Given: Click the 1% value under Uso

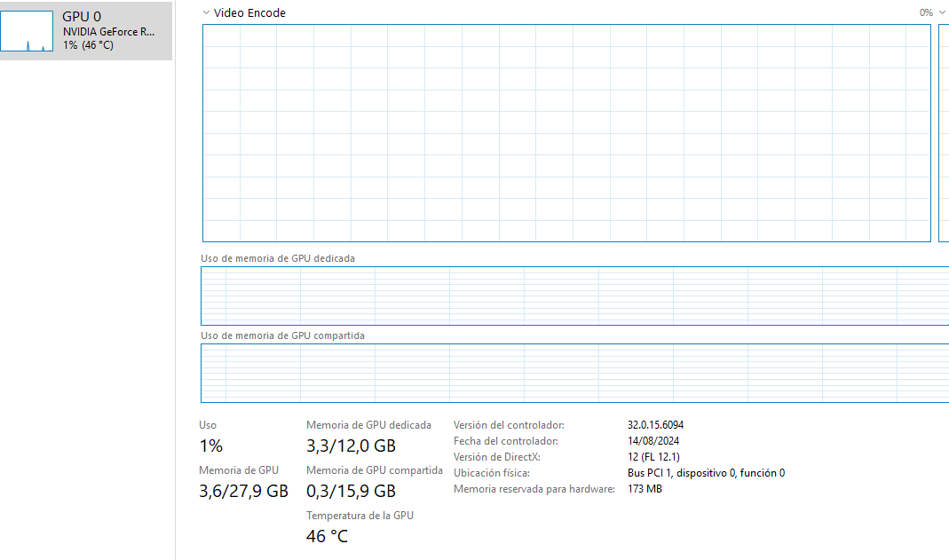Looking at the screenshot, I should (211, 446).
